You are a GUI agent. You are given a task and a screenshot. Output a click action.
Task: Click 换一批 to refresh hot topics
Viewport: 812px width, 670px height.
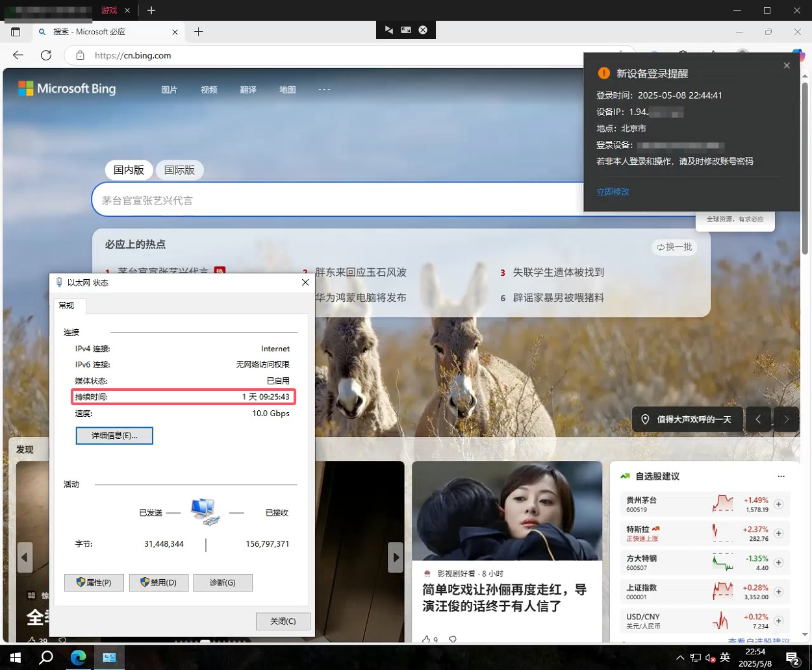point(674,247)
